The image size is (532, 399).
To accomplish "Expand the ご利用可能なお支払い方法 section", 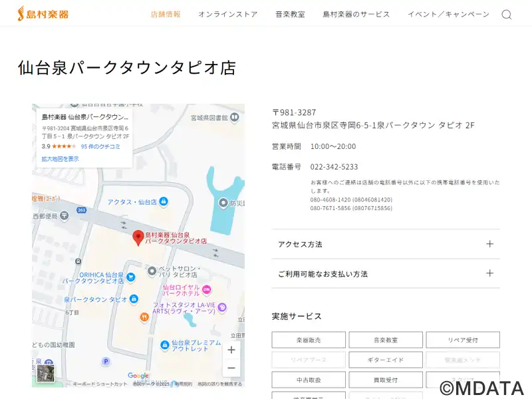I will pos(386,273).
